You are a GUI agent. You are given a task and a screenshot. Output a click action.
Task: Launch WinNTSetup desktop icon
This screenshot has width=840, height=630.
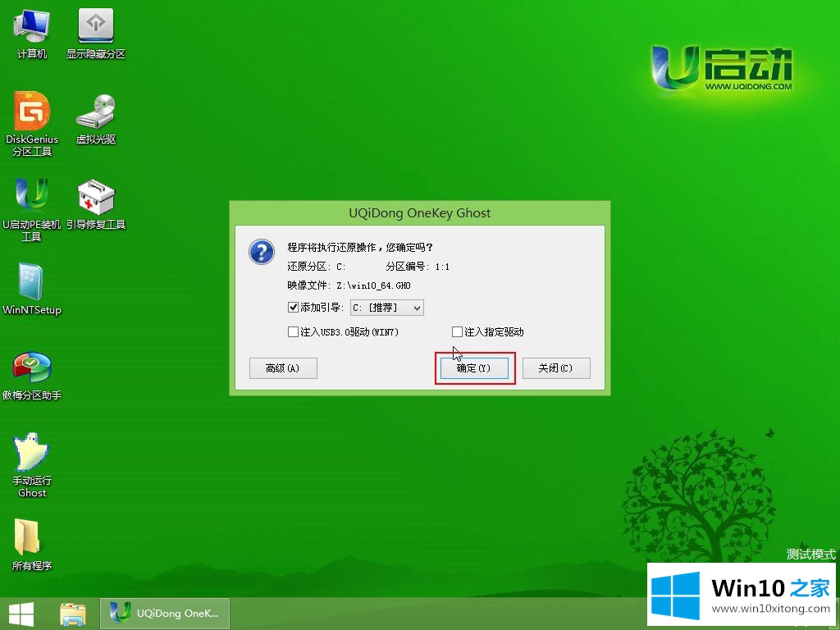(32, 290)
